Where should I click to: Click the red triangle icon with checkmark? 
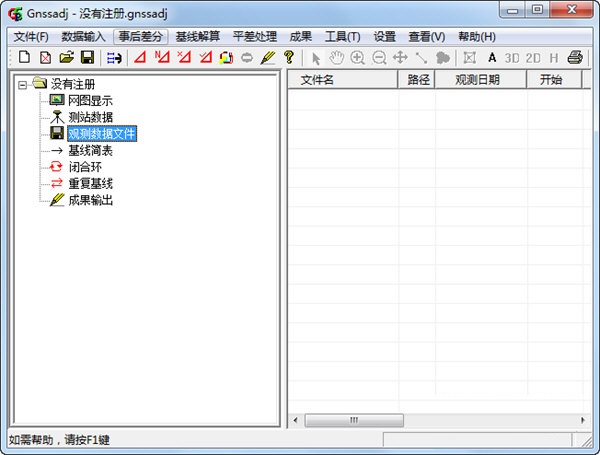(x=205, y=57)
